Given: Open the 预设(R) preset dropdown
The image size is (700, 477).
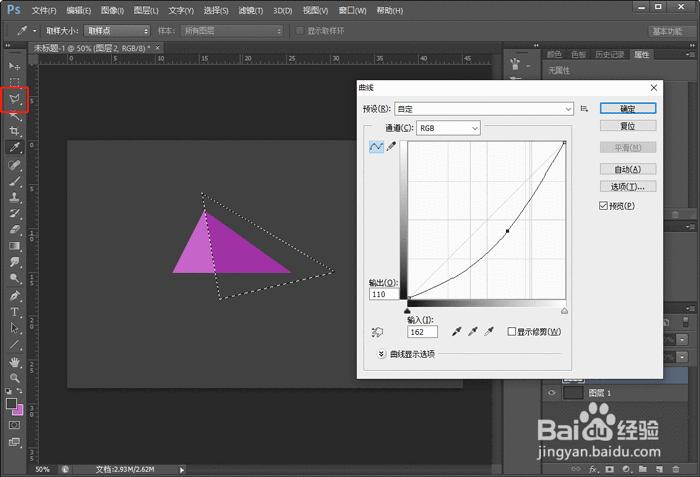Looking at the screenshot, I should (484, 109).
